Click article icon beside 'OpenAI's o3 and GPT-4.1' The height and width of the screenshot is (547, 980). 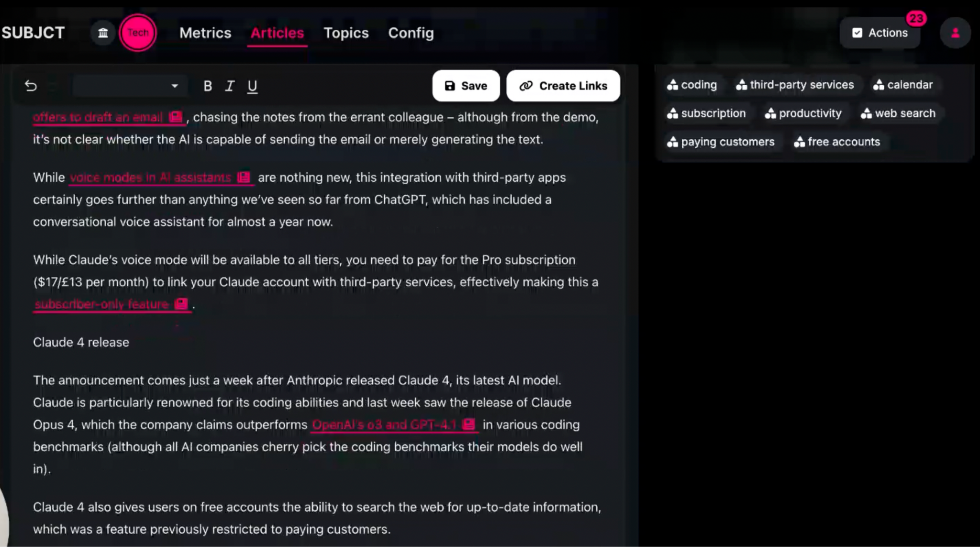[x=469, y=424]
